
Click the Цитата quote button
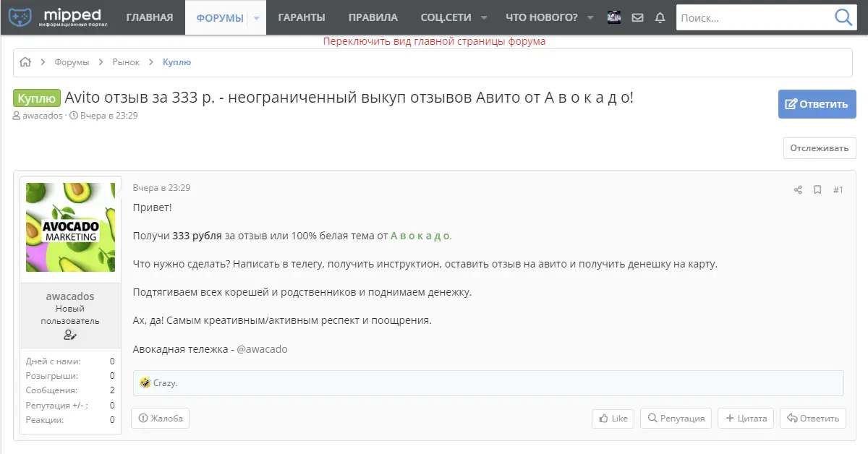coord(746,418)
